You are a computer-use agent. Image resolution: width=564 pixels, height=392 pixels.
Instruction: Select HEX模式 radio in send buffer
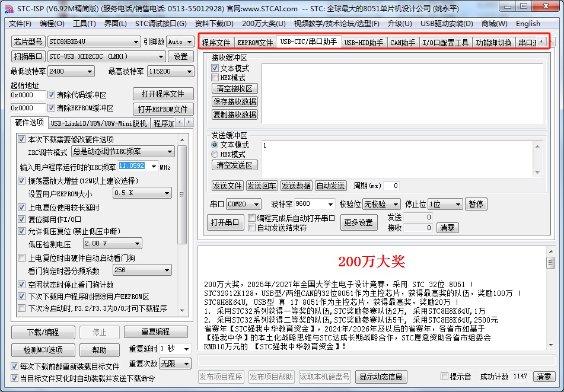(215, 154)
